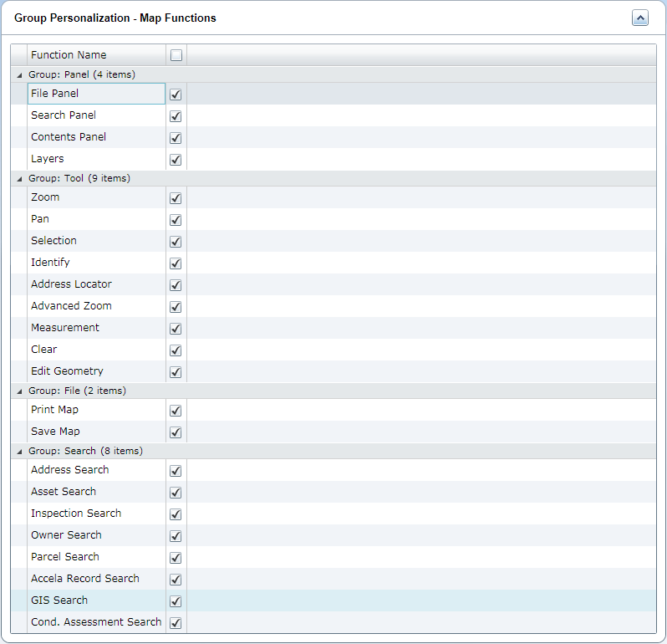Uncheck the Zoom tool checkbox
The image size is (667, 644).
coord(176,198)
